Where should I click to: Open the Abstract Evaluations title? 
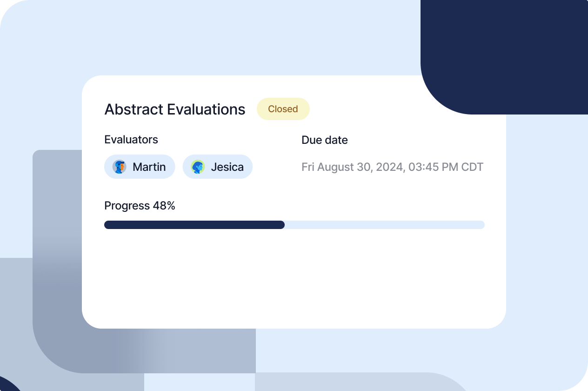(174, 109)
